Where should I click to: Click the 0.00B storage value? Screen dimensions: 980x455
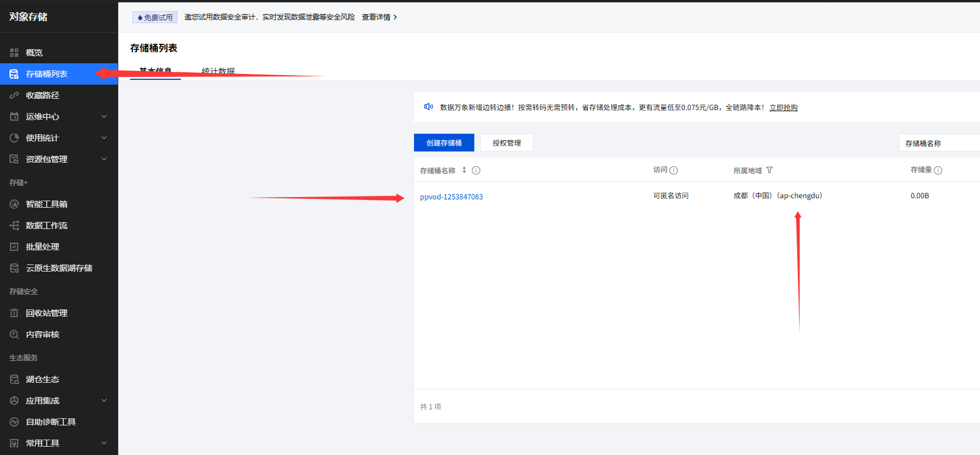pyautogui.click(x=920, y=196)
